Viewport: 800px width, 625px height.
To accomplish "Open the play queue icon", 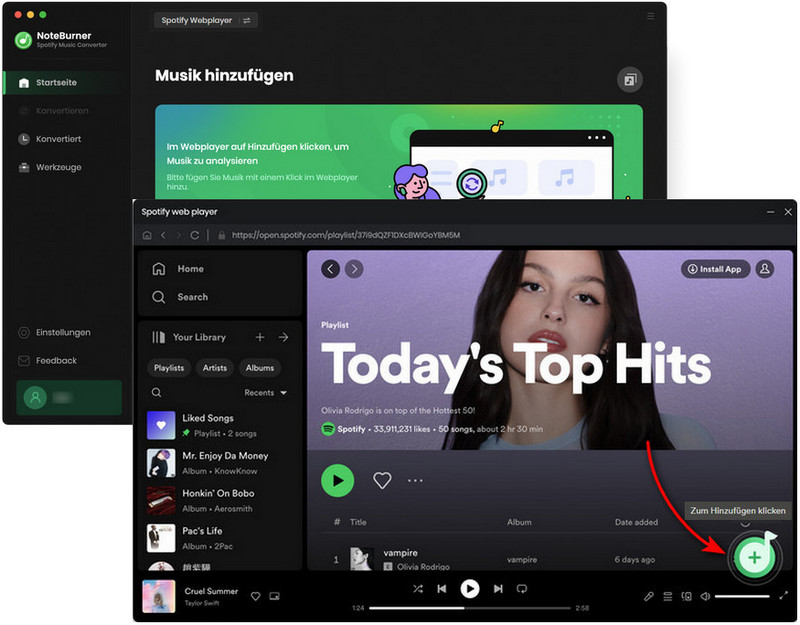I will point(667,596).
